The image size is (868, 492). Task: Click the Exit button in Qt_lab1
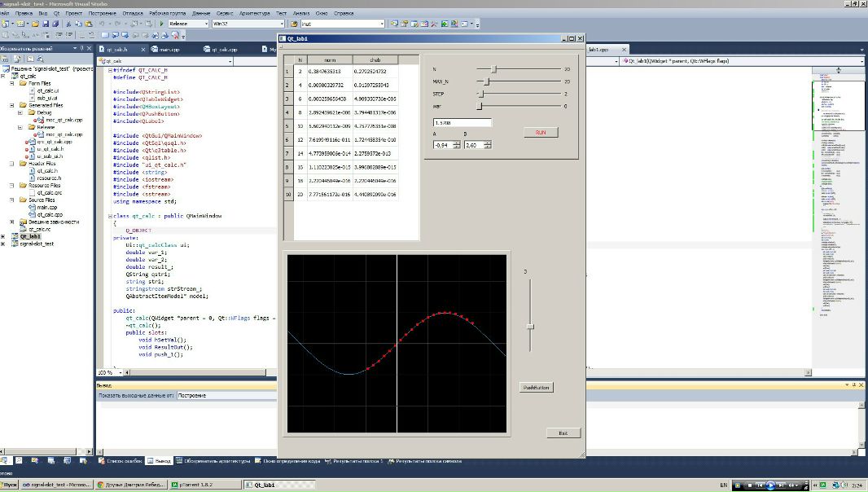click(x=563, y=433)
